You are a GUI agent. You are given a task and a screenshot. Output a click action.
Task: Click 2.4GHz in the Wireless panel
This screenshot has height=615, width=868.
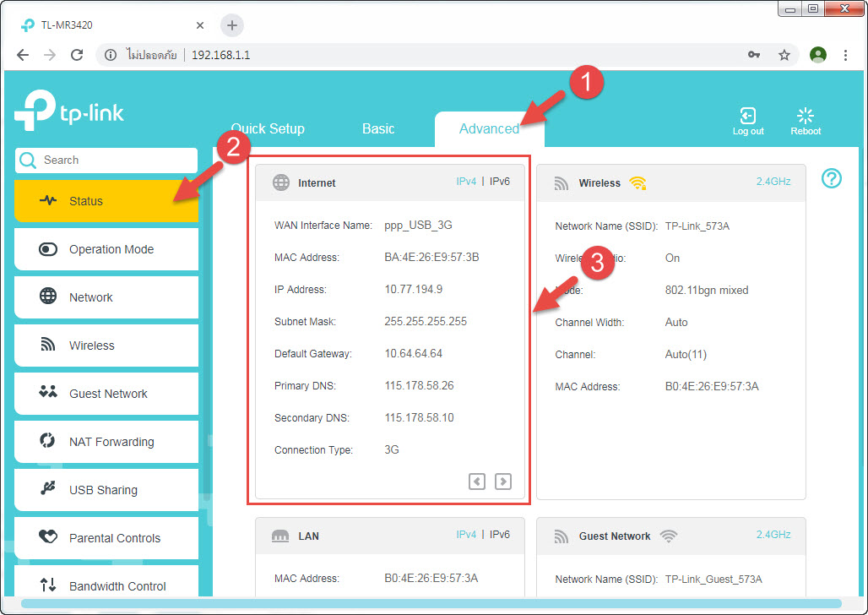(773, 181)
